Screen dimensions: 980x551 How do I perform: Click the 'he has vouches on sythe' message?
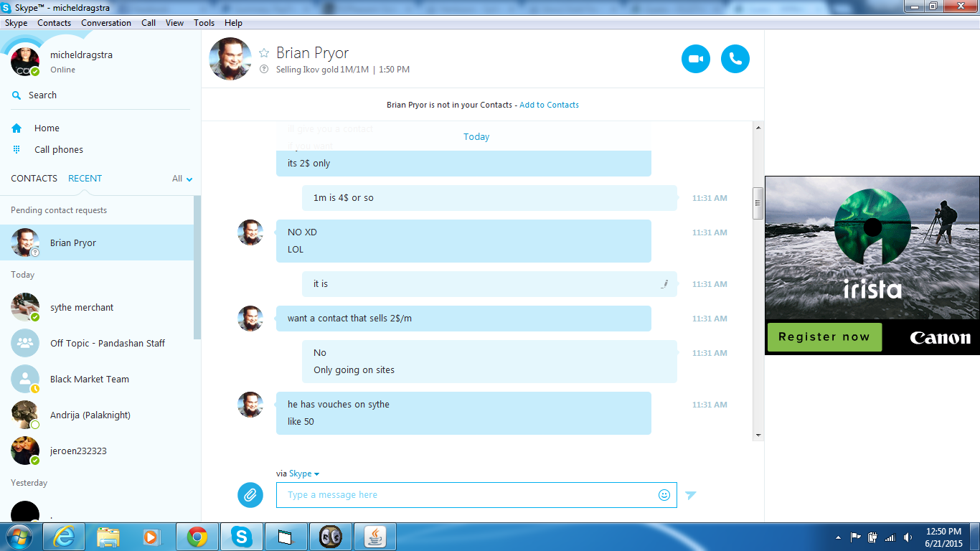[339, 405]
